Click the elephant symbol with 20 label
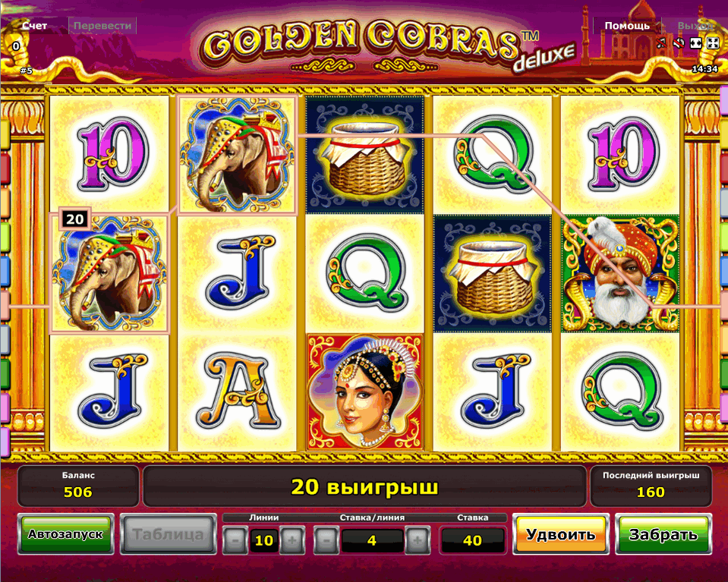Screen dimensions: 728x582 click(109, 273)
